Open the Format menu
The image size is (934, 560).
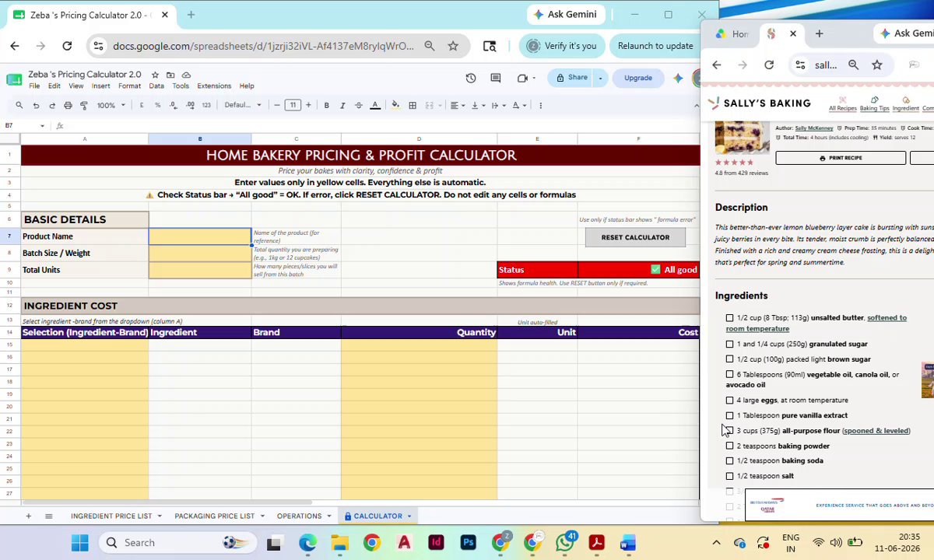129,86
